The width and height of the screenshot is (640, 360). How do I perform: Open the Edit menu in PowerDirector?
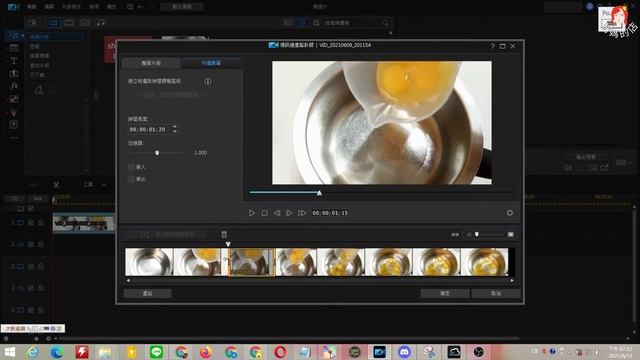(49, 7)
